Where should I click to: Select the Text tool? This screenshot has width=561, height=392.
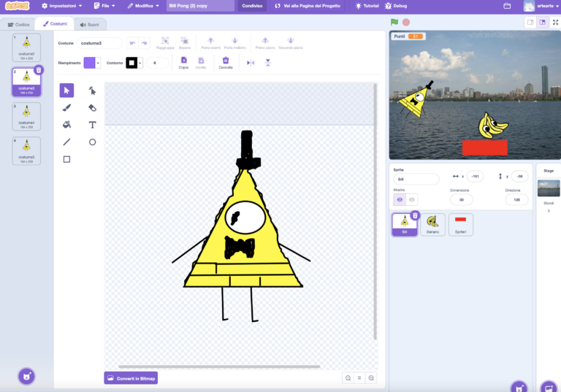(x=92, y=125)
